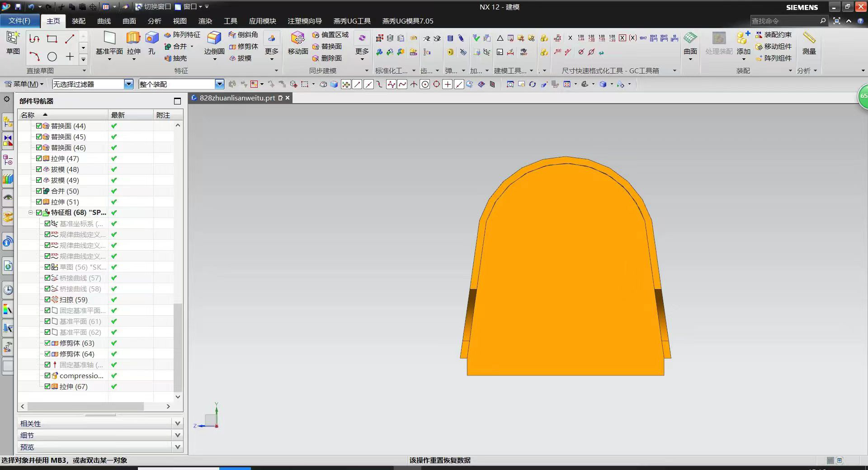The width and height of the screenshot is (868, 470).
Task: Open the Measure (测量) tool
Action: [809, 38]
